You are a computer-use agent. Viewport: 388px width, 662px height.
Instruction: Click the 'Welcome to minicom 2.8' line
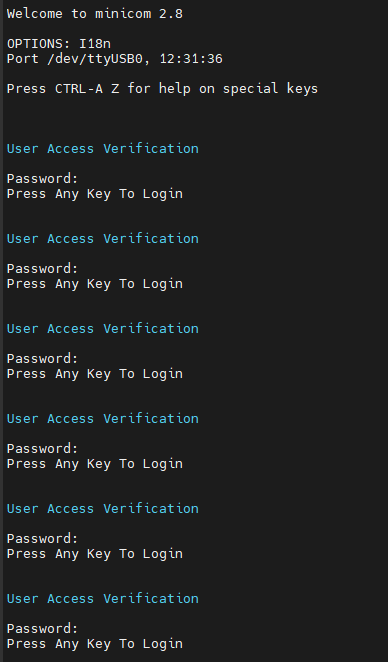[x=95, y=14]
